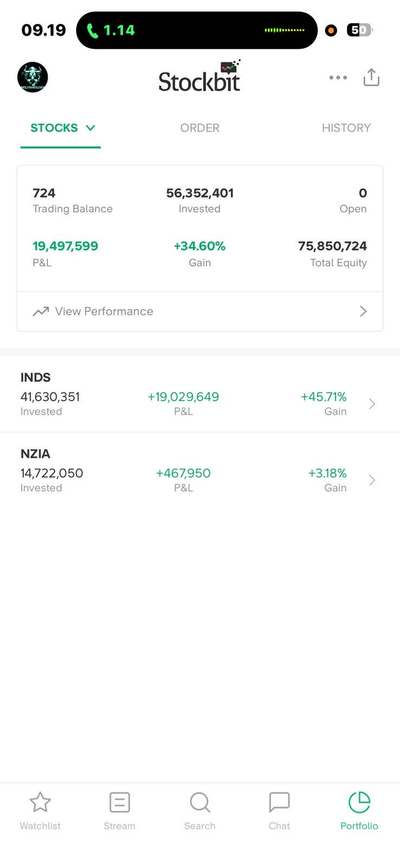Switch to the ORDER tab
This screenshot has height=868, width=400.
pos(200,128)
